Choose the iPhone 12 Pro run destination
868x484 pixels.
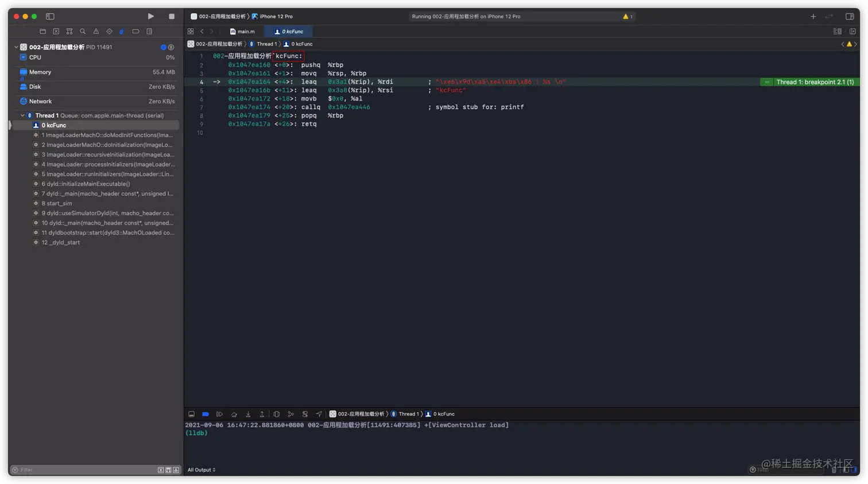(272, 17)
